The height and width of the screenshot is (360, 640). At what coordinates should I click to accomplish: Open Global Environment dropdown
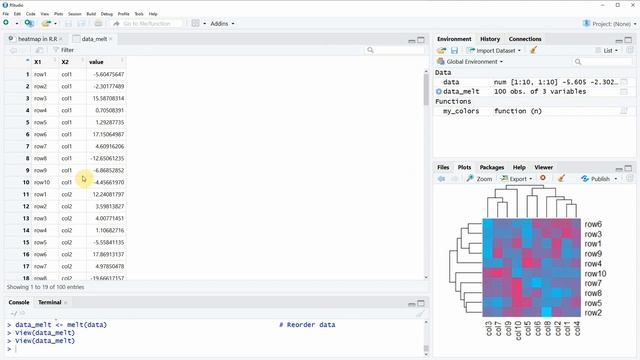(x=470, y=62)
